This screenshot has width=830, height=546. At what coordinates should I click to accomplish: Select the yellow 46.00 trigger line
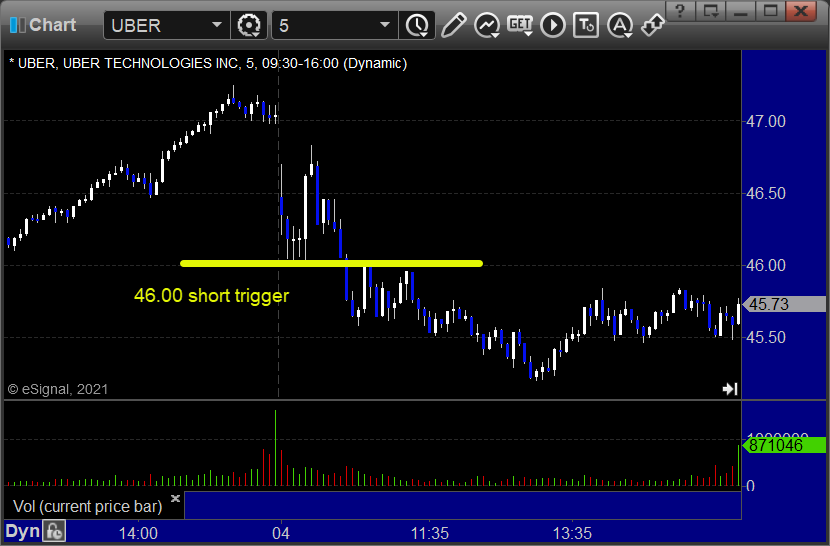331,263
